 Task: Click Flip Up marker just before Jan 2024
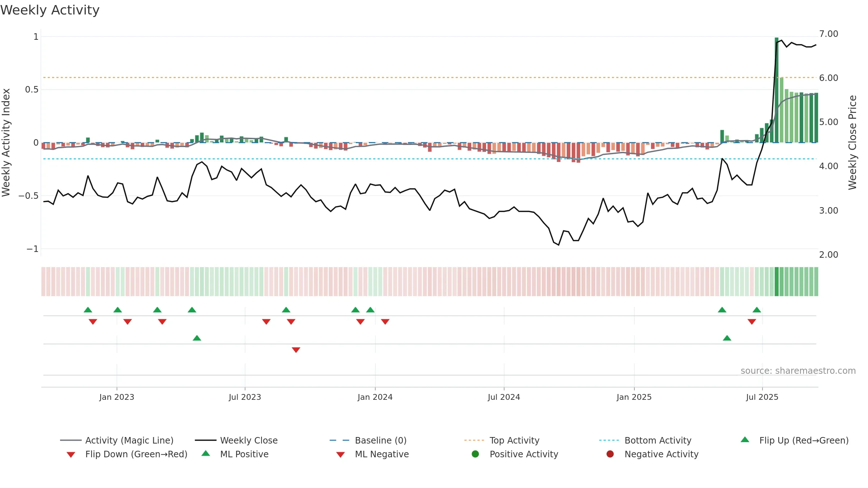pyautogui.click(x=370, y=310)
